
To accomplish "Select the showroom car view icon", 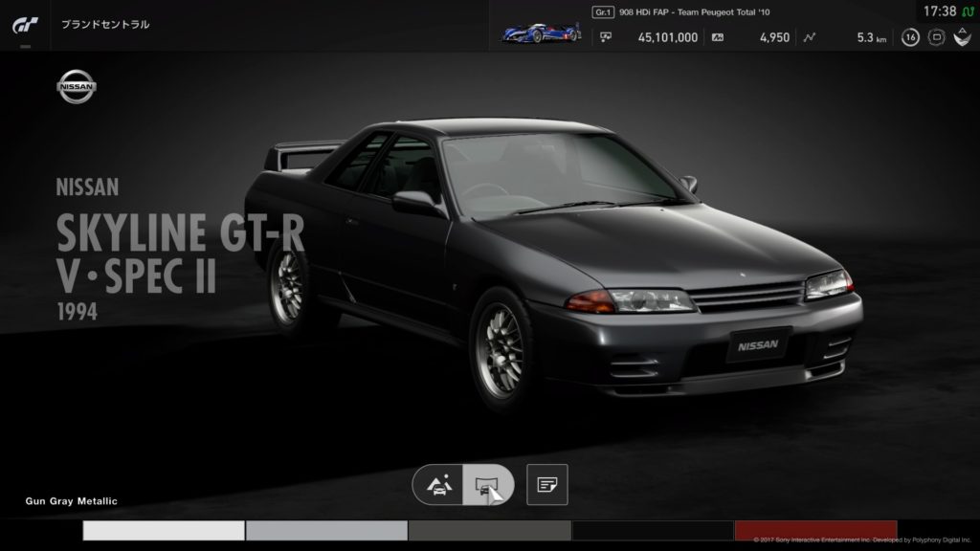I will coord(488,485).
